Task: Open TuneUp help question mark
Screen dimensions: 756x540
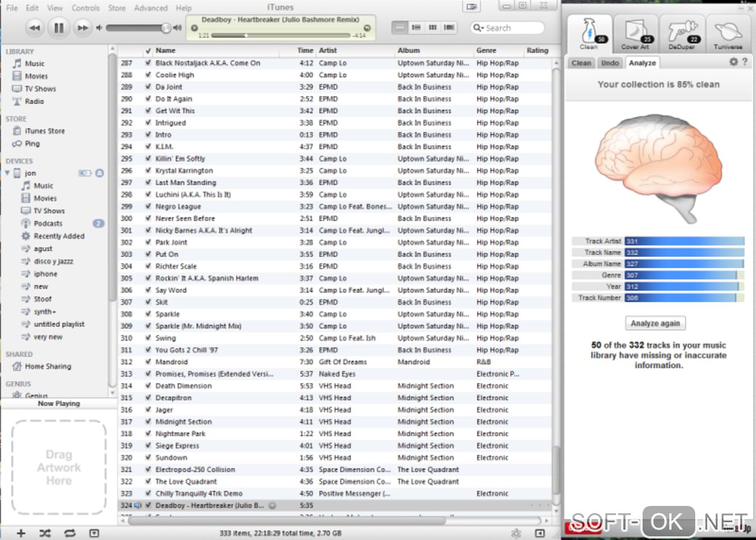Action: click(x=745, y=61)
